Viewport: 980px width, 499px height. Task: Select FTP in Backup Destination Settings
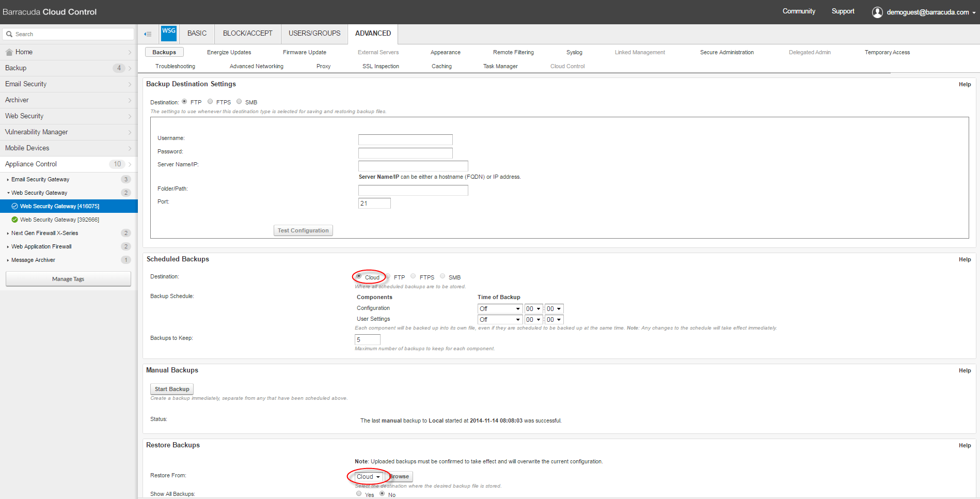[x=184, y=102]
